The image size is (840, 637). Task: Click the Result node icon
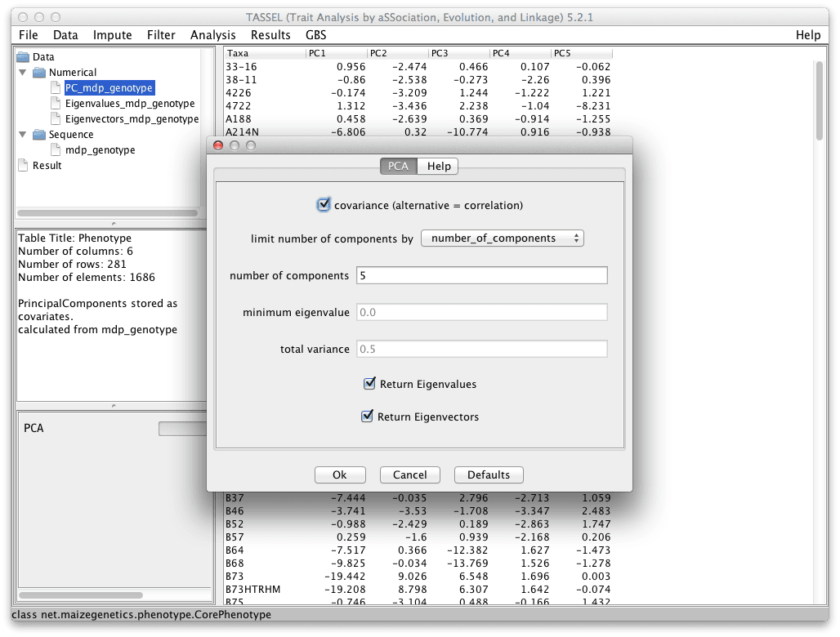23,166
